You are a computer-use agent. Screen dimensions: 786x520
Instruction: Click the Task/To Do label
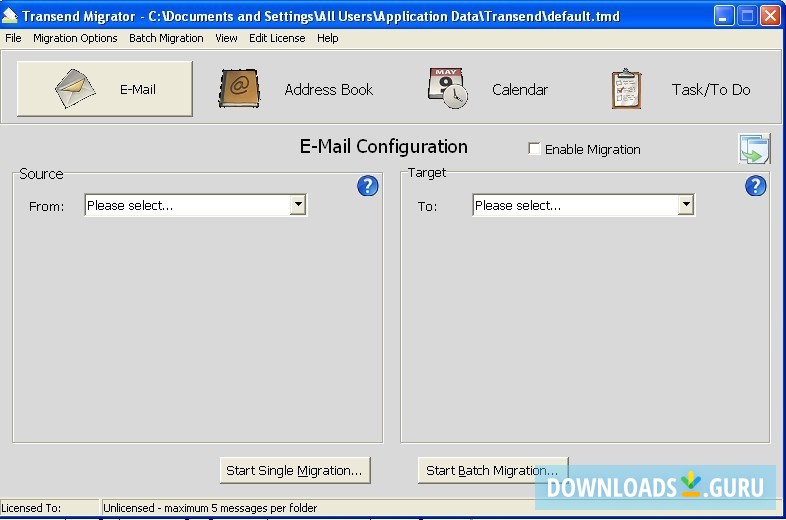tap(711, 89)
